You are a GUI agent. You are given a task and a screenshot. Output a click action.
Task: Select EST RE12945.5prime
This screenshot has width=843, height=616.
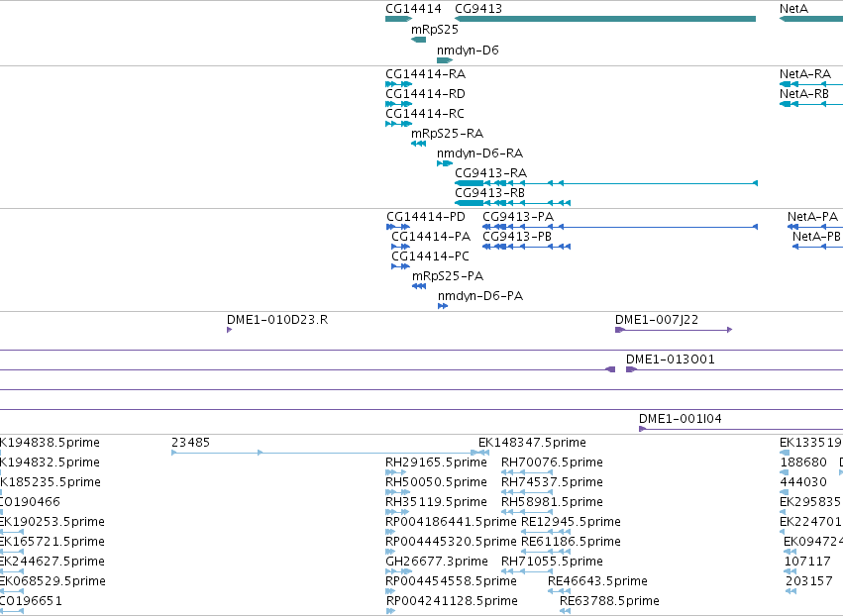click(x=571, y=522)
